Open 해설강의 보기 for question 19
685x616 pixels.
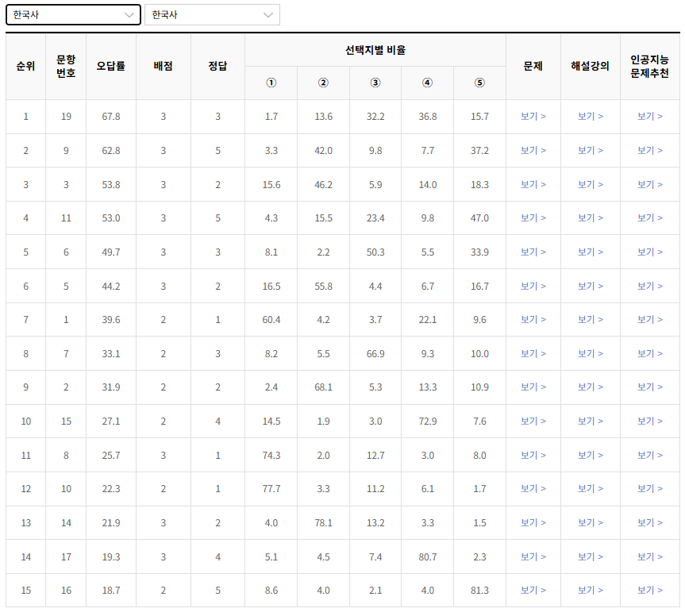591,115
